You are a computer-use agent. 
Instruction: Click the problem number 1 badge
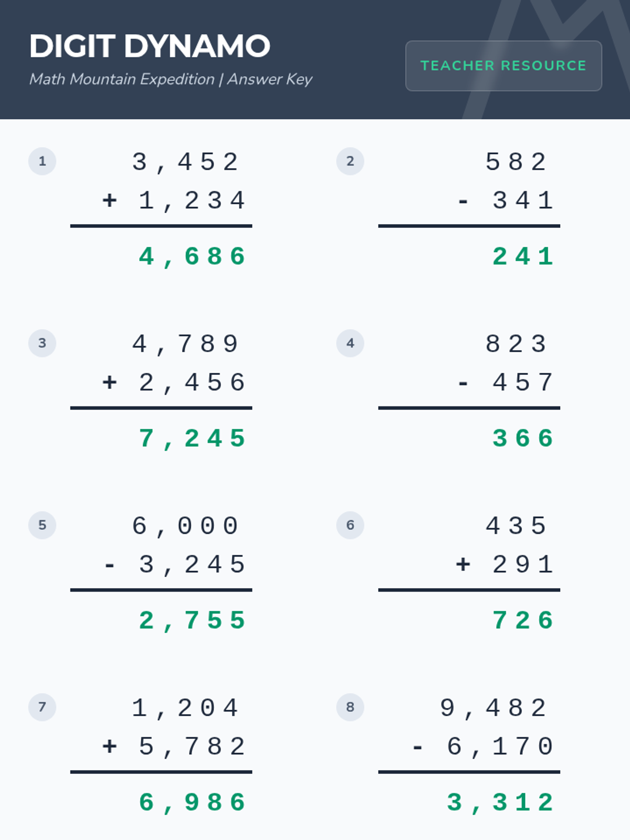pos(42,161)
